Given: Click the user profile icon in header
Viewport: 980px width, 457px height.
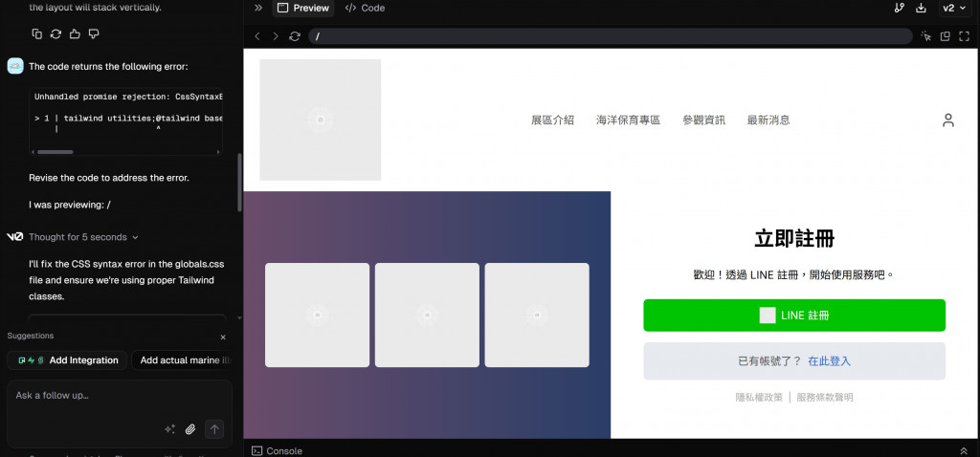Looking at the screenshot, I should tap(948, 120).
